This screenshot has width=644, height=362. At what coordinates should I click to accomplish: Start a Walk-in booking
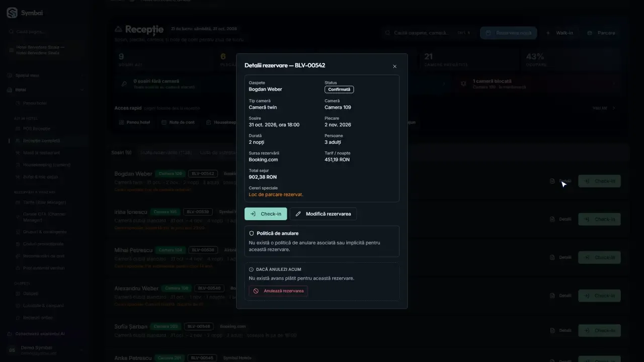point(559,33)
